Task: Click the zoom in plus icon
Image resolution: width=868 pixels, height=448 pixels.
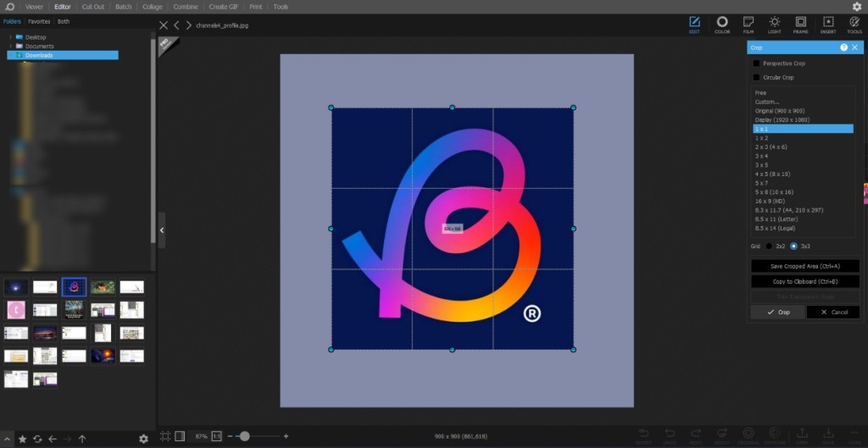Action: click(286, 436)
